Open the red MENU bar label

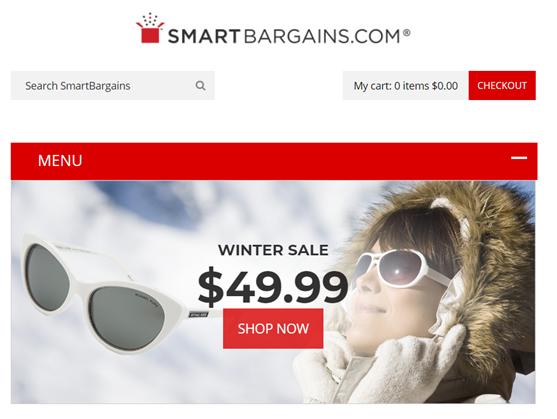tap(60, 160)
